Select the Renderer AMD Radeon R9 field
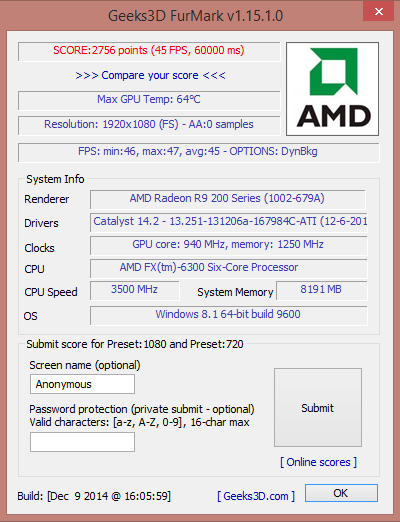 point(228,199)
